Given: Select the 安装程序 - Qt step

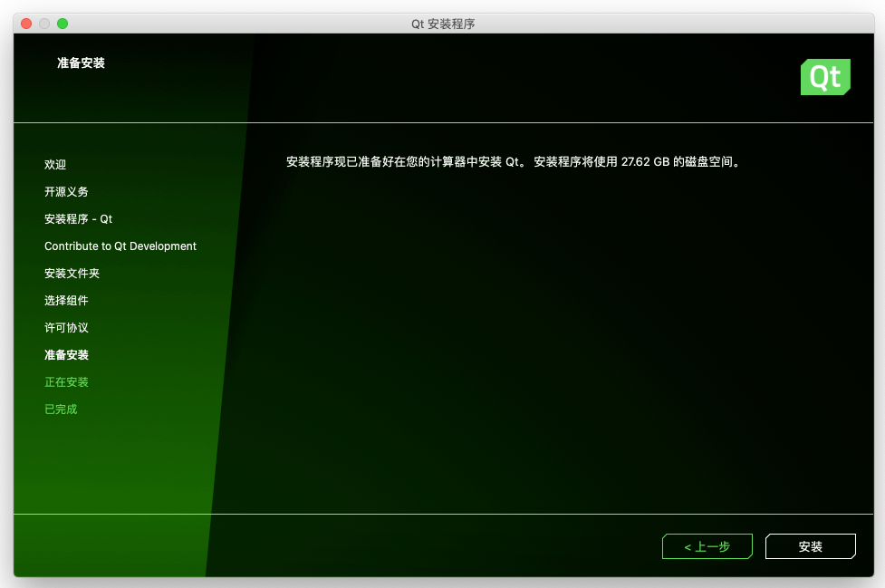Looking at the screenshot, I should pos(79,219).
